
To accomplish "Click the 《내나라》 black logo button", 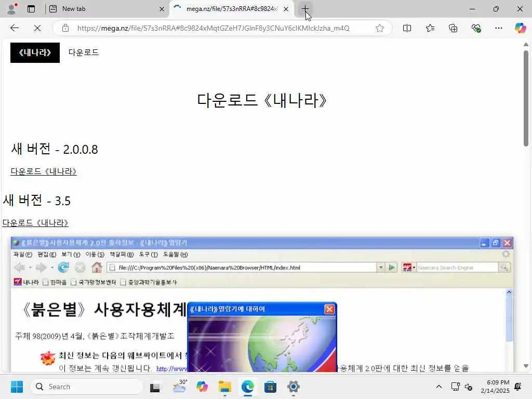I will point(35,52).
